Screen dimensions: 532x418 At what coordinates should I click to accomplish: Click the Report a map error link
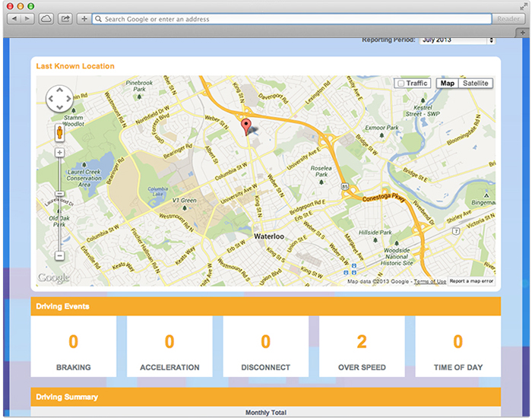(471, 281)
